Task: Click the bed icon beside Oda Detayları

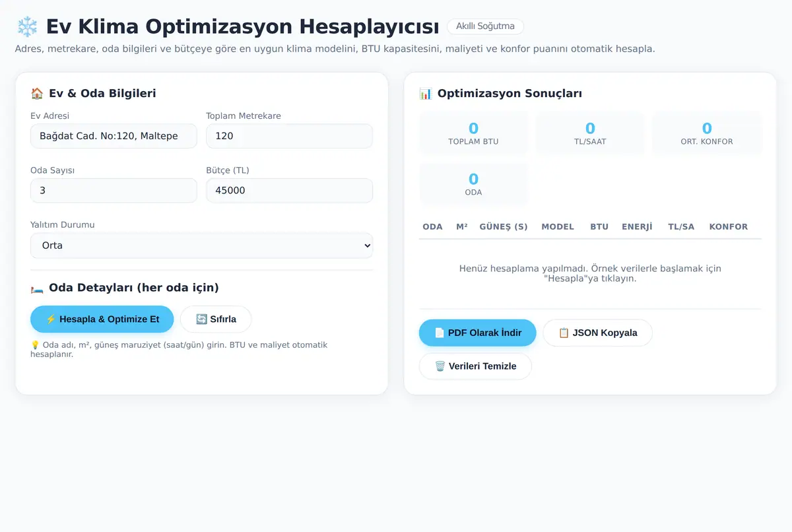Action: coord(37,288)
